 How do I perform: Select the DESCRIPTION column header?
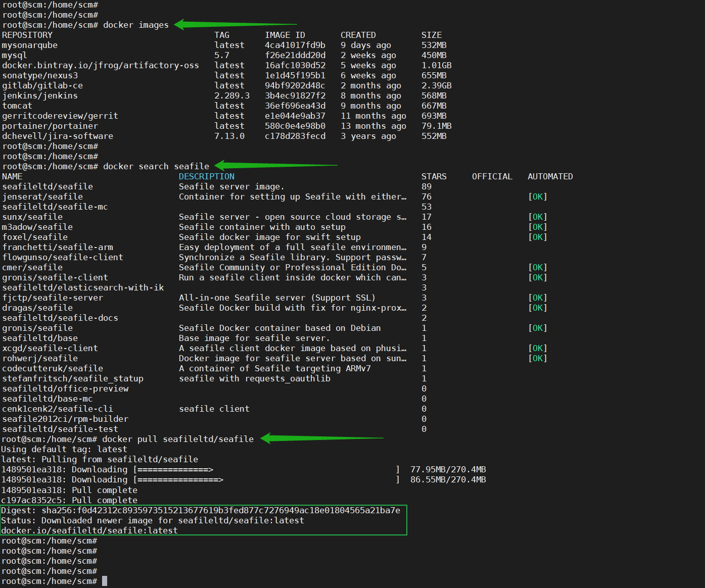point(207,176)
